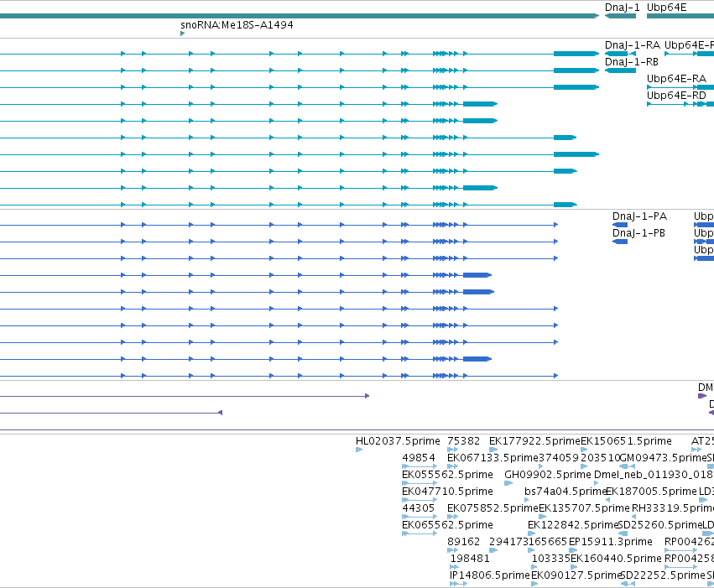The image size is (714, 588).
Task: Open the DnaJ-1-RB transcript label
Action: [631, 62]
